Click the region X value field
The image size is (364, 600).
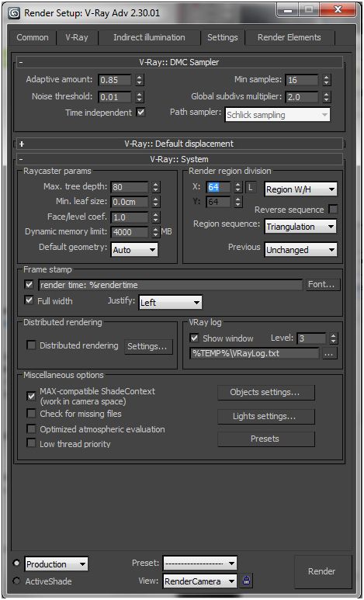click(x=219, y=188)
